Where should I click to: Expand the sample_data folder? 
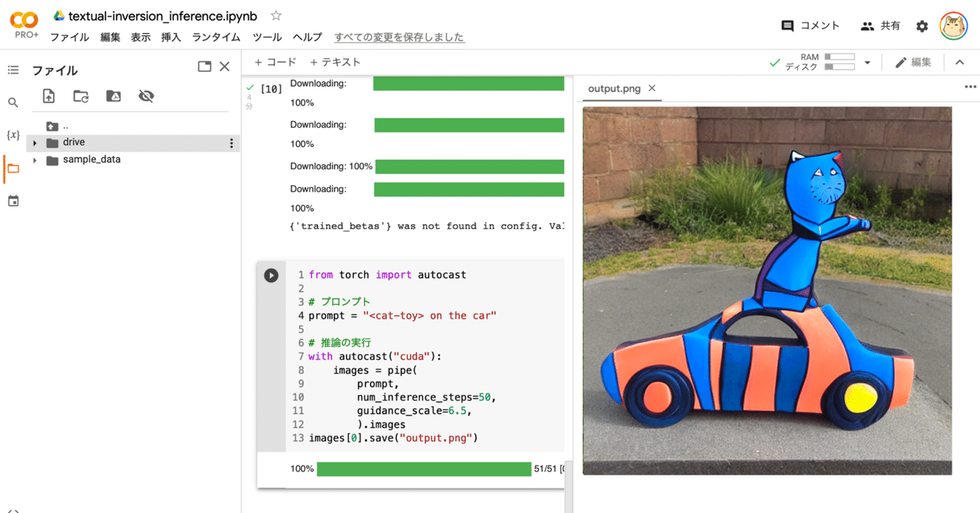34,159
